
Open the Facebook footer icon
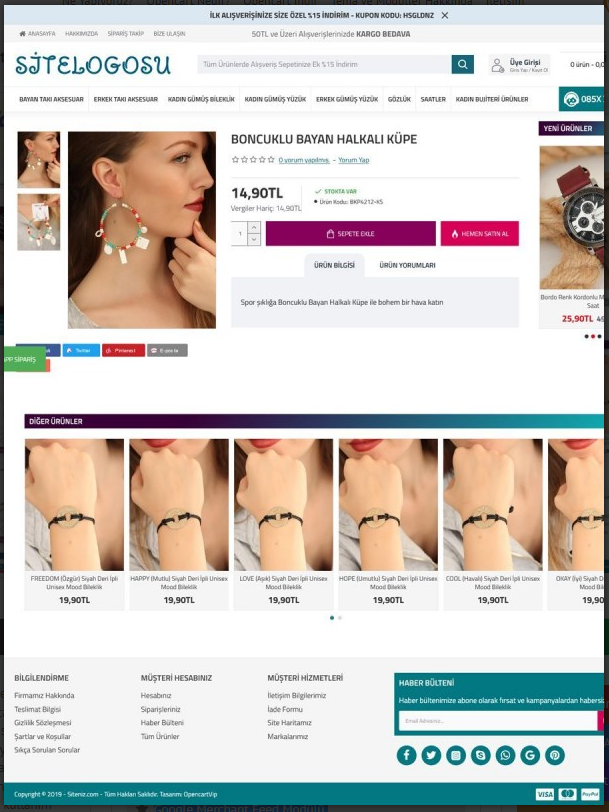[x=407, y=755]
